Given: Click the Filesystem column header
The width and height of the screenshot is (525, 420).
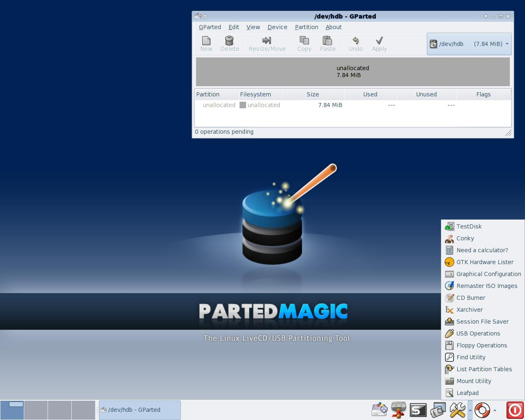Looking at the screenshot, I should pyautogui.click(x=260, y=94).
